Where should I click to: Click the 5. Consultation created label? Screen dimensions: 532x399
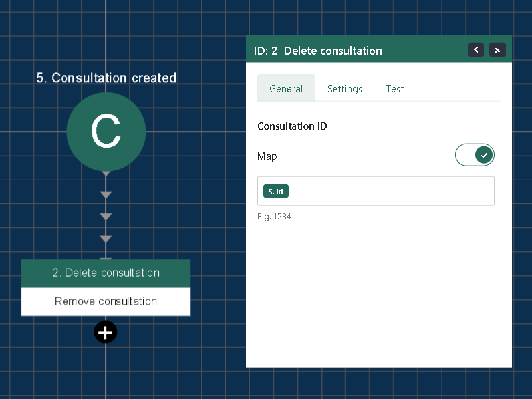106,78
